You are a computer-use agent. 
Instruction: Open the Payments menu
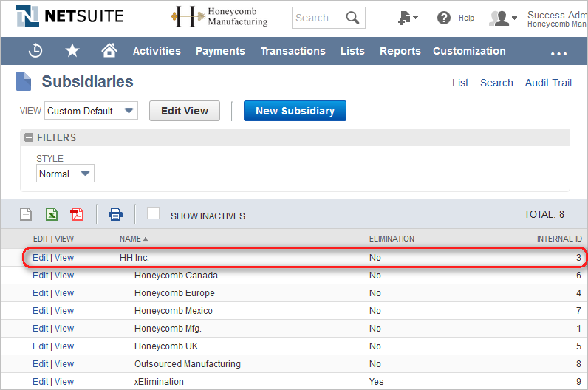pyautogui.click(x=220, y=51)
